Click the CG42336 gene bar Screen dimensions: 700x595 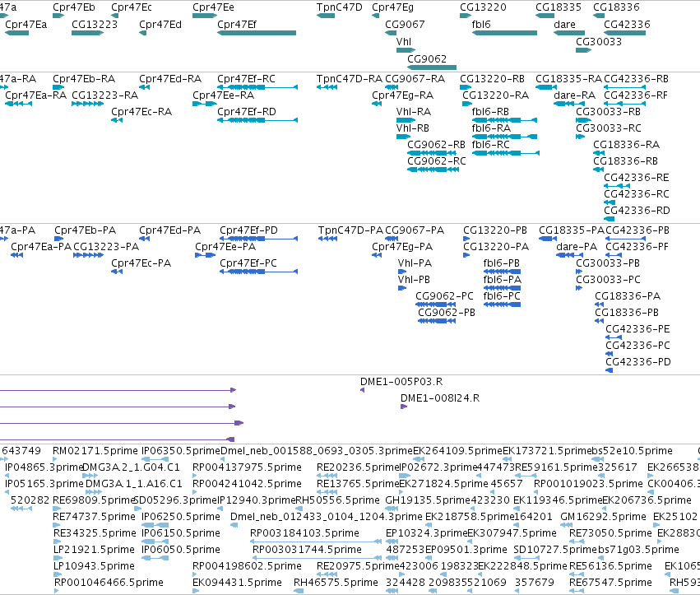[624, 33]
